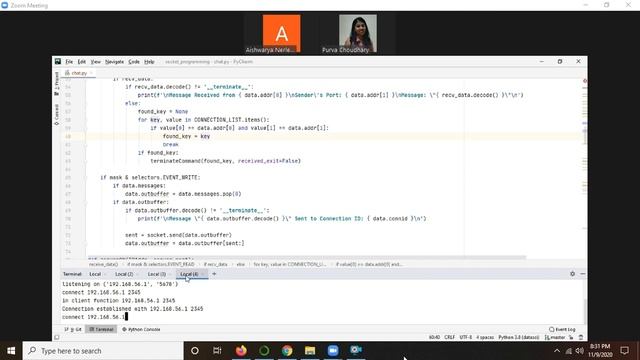Click the PyCharm logo icon in title bar
This screenshot has height=360, width=640.
coord(58,61)
